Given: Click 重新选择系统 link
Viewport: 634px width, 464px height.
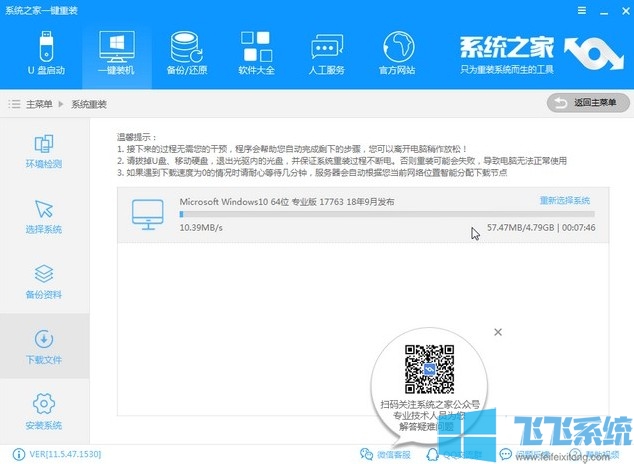Looking at the screenshot, I should [564, 200].
